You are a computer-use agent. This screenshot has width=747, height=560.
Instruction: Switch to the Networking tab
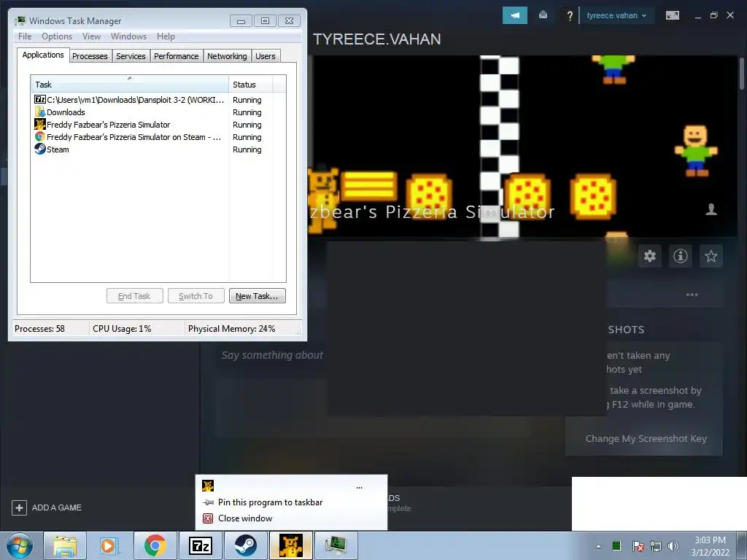[x=228, y=56]
